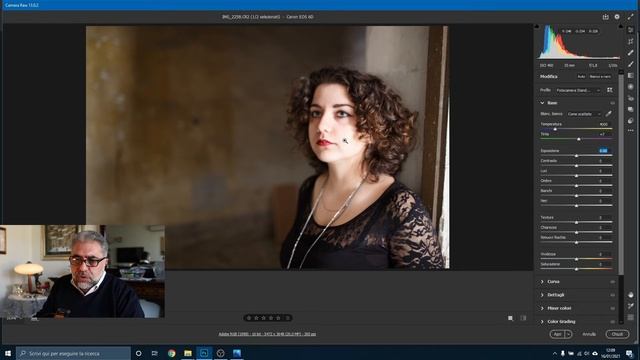Set rating to the fifth star
This screenshot has width=640, height=360.
278,318
